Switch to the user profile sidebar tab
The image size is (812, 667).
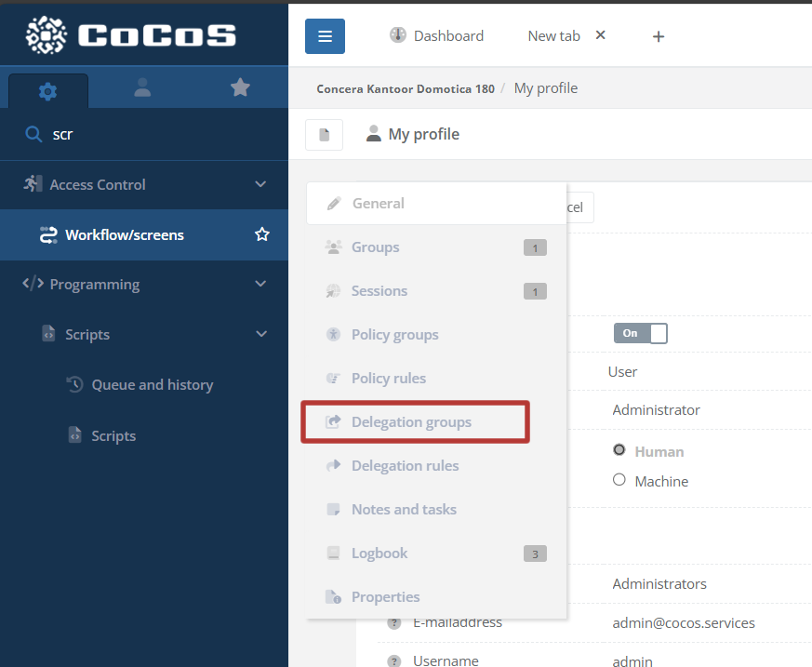142,87
